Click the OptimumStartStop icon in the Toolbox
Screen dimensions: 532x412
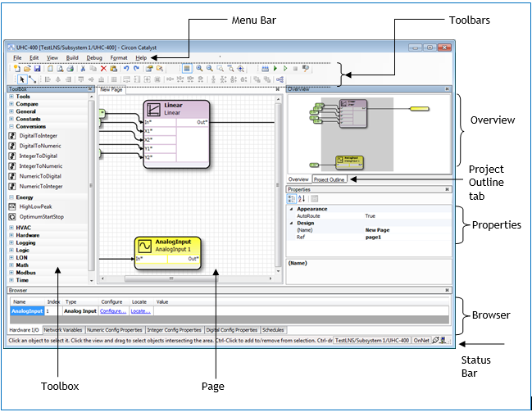point(12,217)
